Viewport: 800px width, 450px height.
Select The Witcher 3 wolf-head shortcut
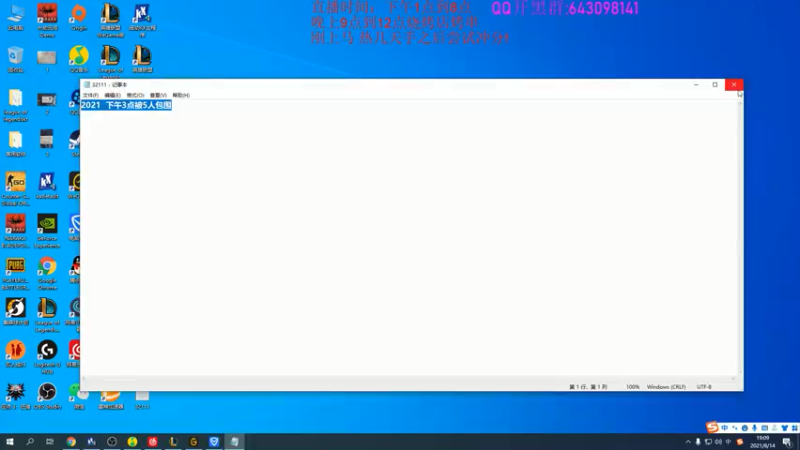(x=15, y=396)
